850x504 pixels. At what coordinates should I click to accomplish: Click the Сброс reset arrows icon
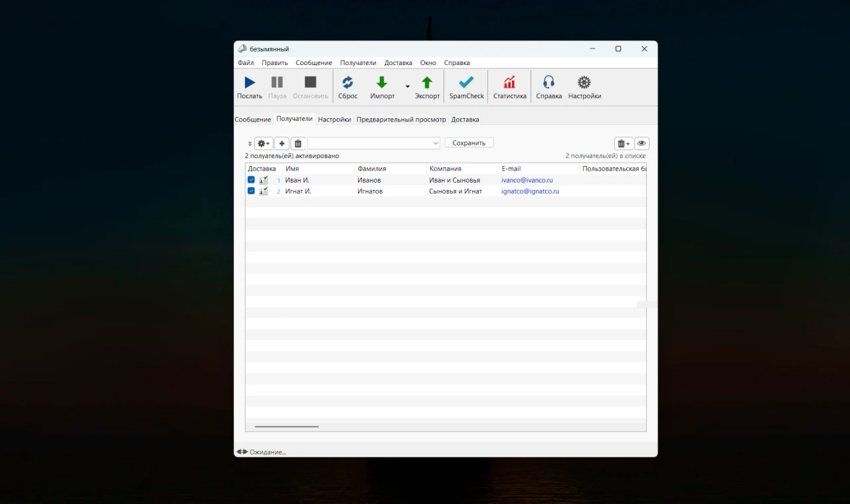point(347,82)
